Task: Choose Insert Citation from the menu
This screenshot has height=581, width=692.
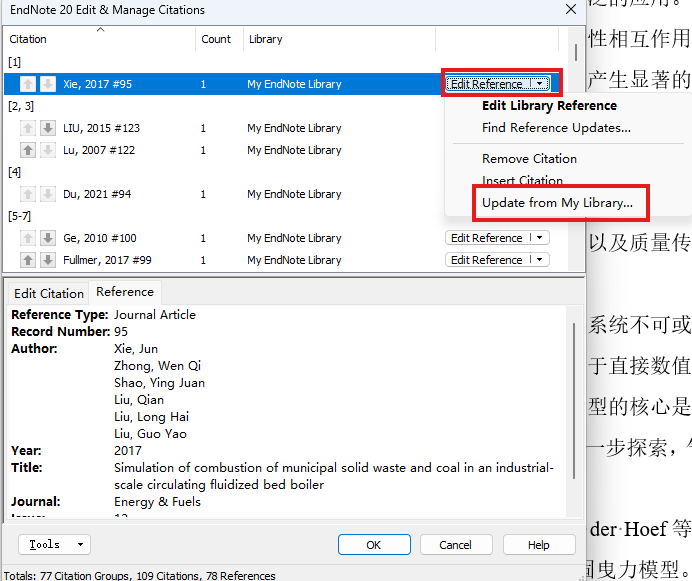Action: click(x=522, y=180)
